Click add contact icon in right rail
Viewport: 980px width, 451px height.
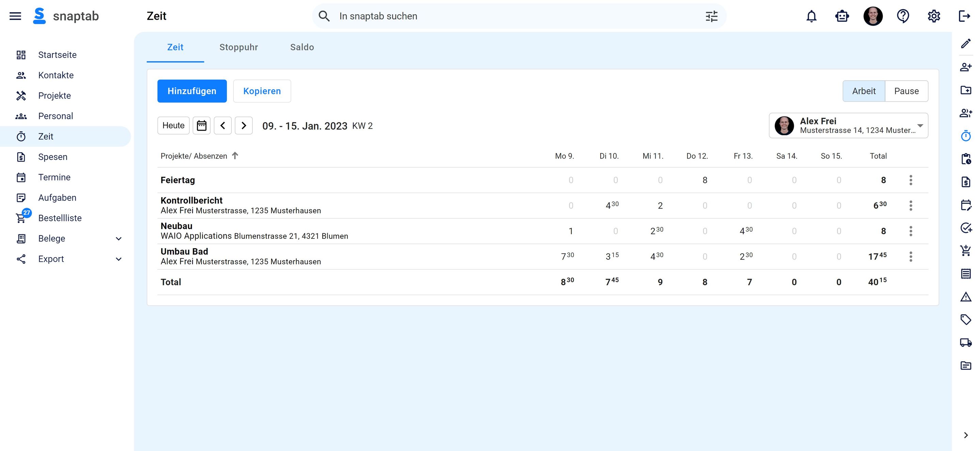pyautogui.click(x=966, y=67)
